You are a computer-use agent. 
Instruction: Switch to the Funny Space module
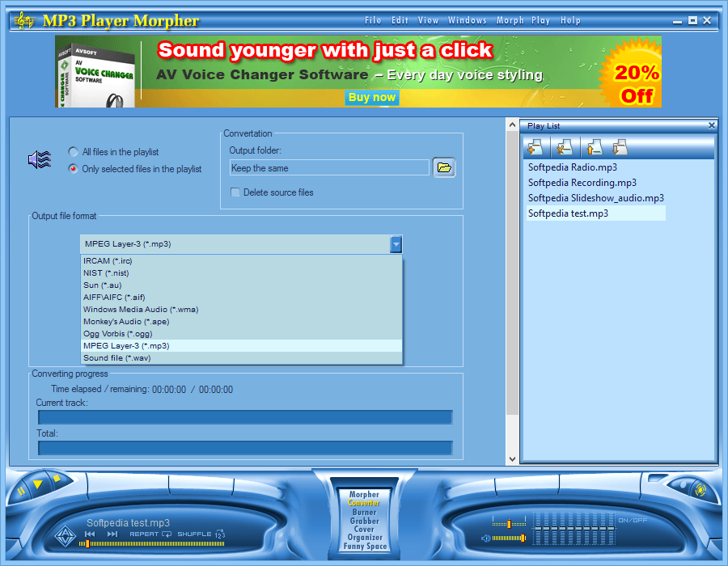365,547
